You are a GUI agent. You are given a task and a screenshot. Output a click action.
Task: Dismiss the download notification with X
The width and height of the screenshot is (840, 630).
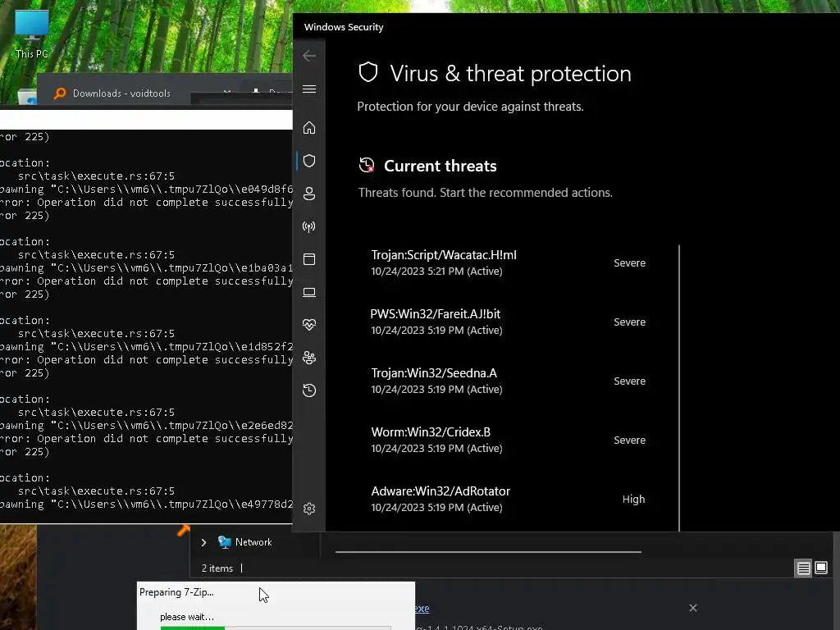pos(693,608)
